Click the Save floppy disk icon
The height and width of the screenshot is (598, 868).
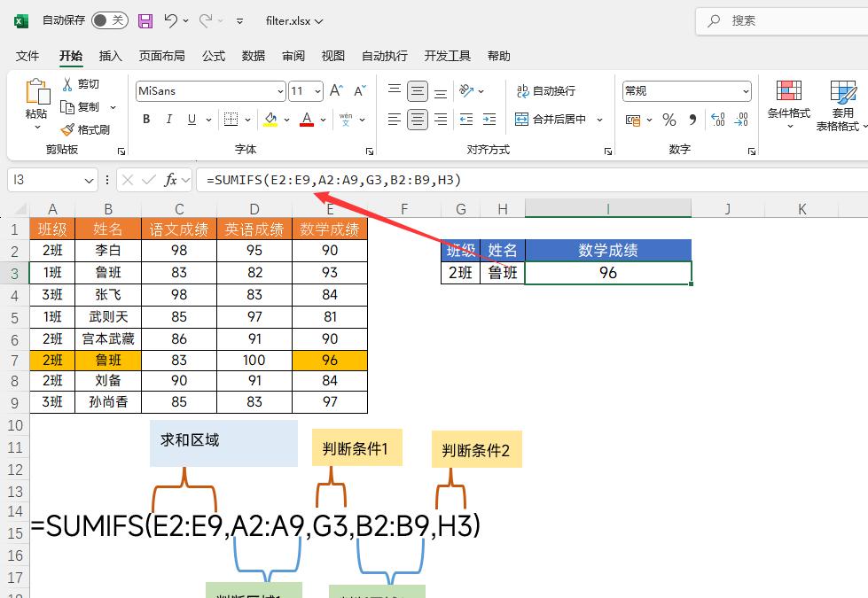click(145, 21)
